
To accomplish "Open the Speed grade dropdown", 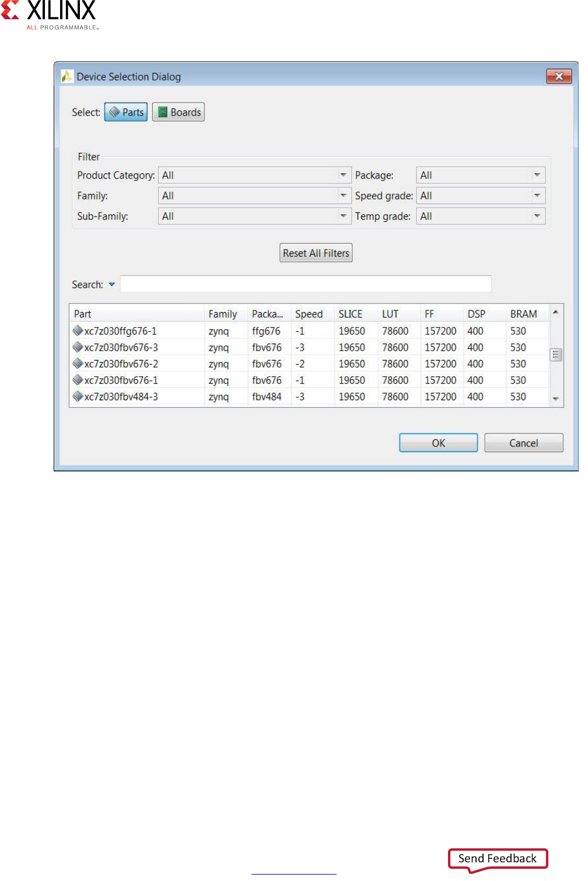I will (481, 195).
